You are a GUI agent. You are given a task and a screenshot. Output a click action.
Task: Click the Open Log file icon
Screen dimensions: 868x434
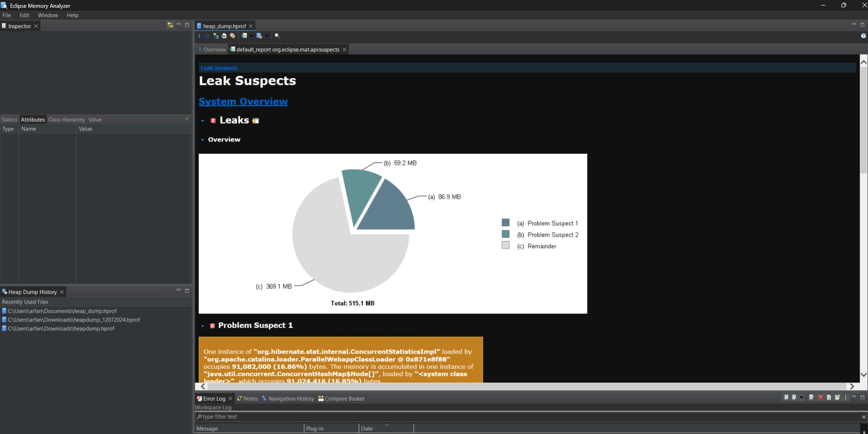pos(829,397)
